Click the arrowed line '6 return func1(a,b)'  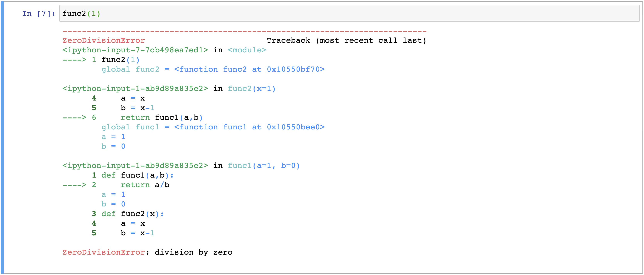coord(133,117)
